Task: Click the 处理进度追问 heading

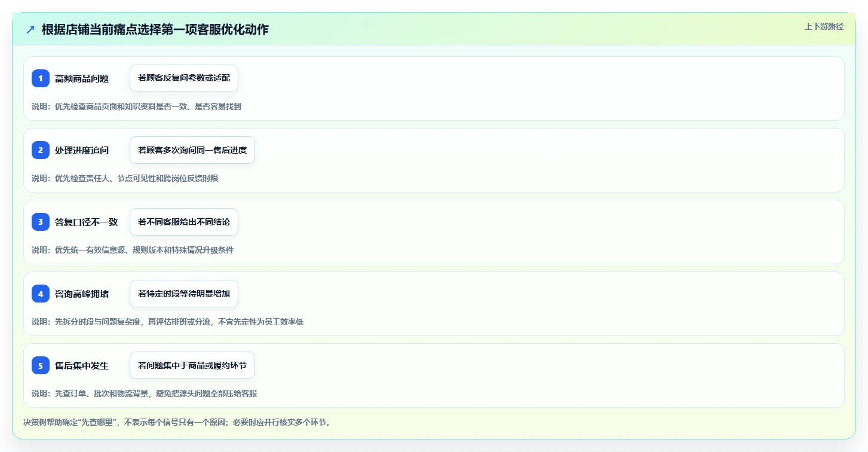Action: pos(82,150)
